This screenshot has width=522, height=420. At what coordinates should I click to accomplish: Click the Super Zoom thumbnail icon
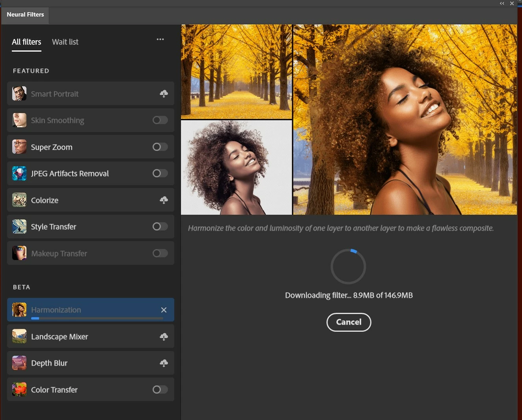(19, 147)
